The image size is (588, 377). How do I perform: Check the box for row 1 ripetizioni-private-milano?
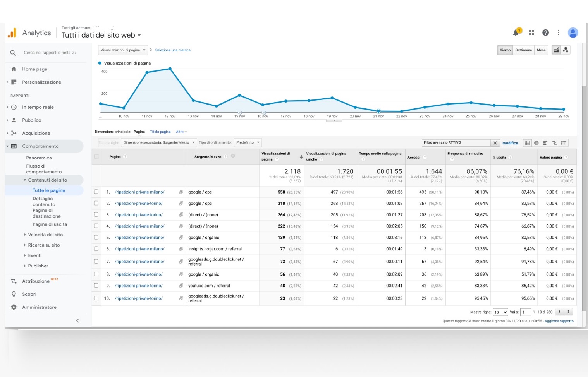96,192
